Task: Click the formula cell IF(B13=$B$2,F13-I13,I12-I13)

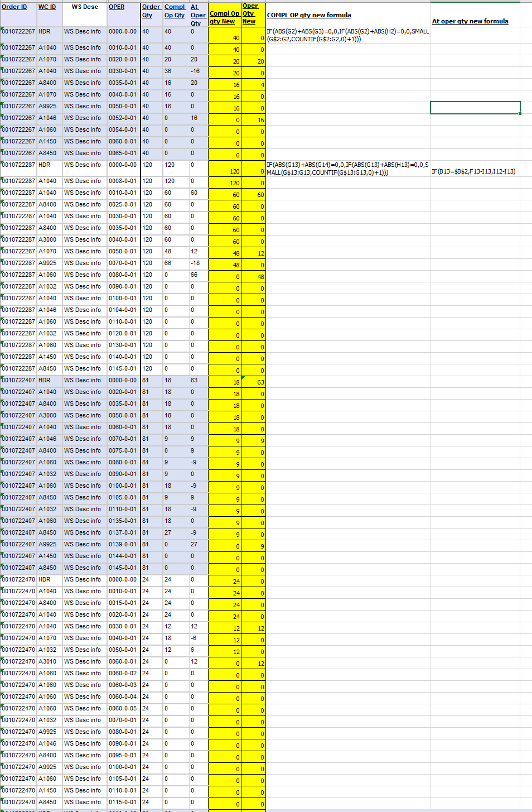Action: point(473,171)
